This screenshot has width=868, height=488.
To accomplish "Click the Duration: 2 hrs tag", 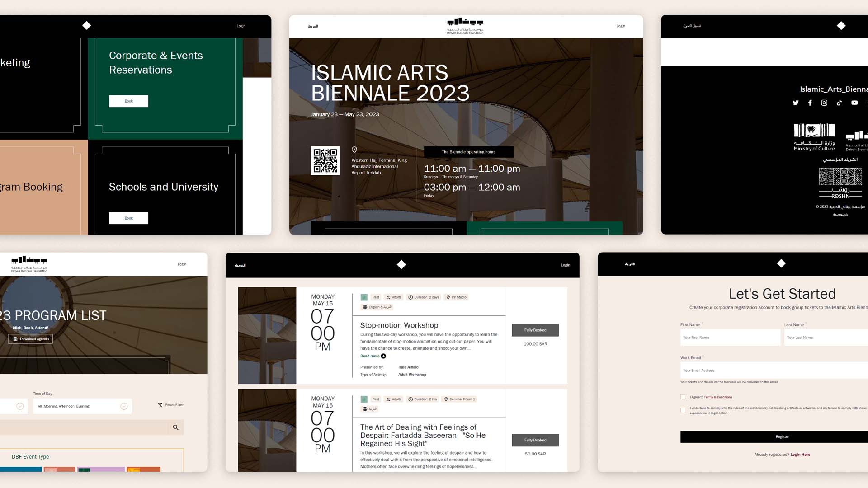I will [x=423, y=399].
